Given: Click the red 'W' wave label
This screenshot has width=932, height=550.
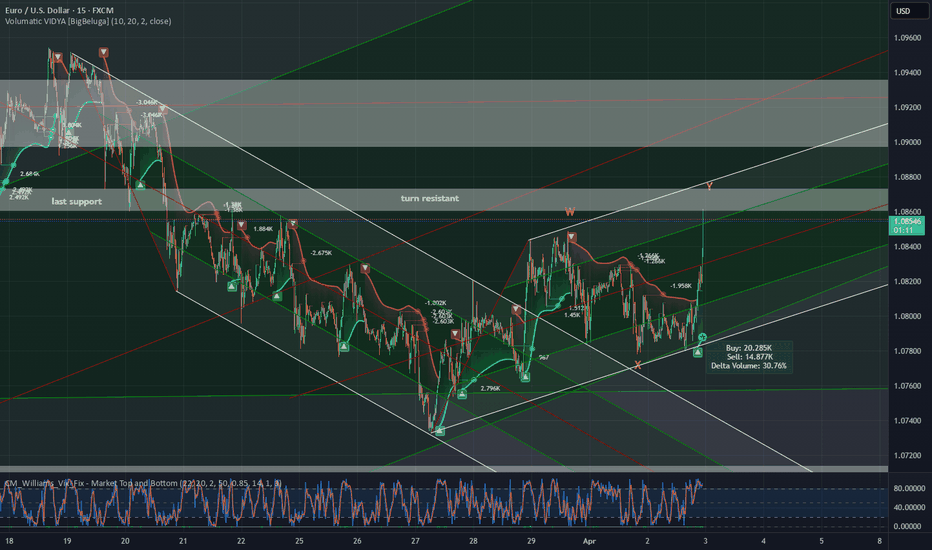Looking at the screenshot, I should [x=569, y=212].
